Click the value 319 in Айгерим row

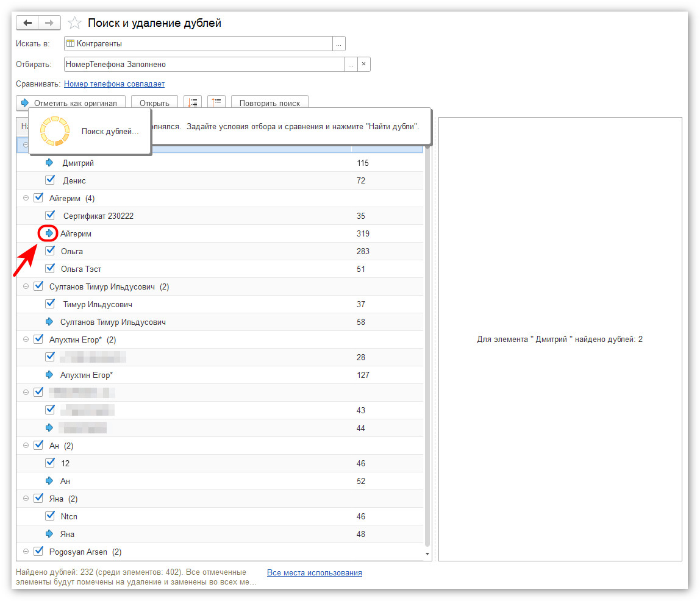tap(363, 233)
